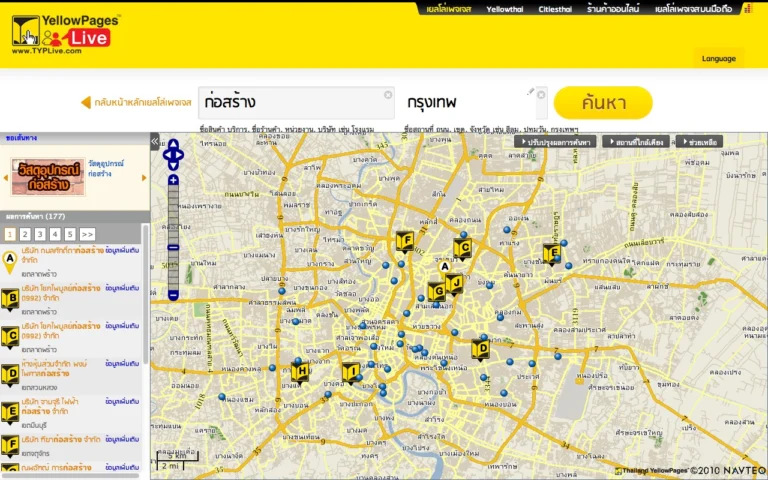The width and height of the screenshot is (768, 480).
Task: Select map marker F
Action: 405,241
